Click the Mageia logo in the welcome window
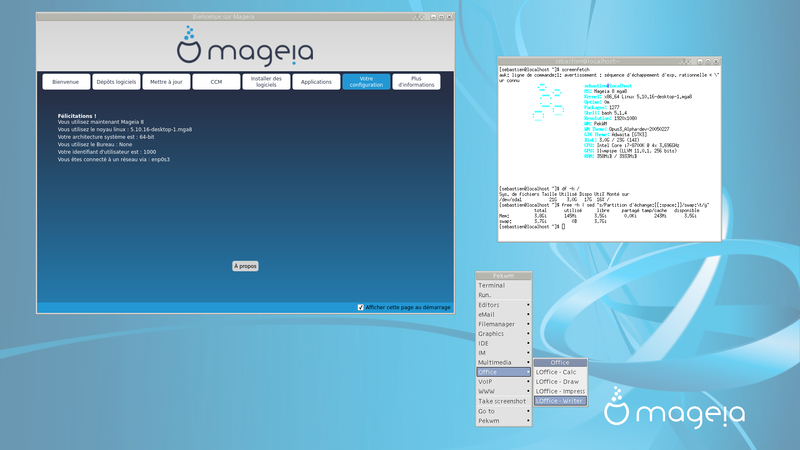 (x=245, y=46)
